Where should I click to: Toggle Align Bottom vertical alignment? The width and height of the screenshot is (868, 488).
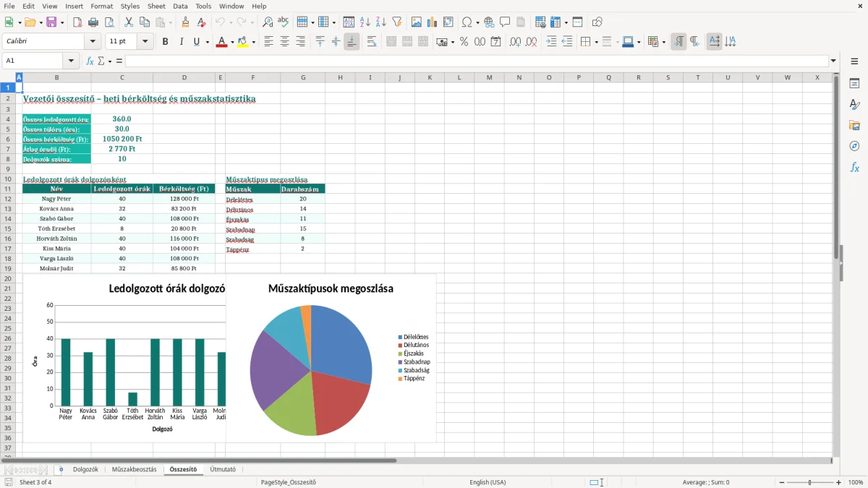(352, 42)
